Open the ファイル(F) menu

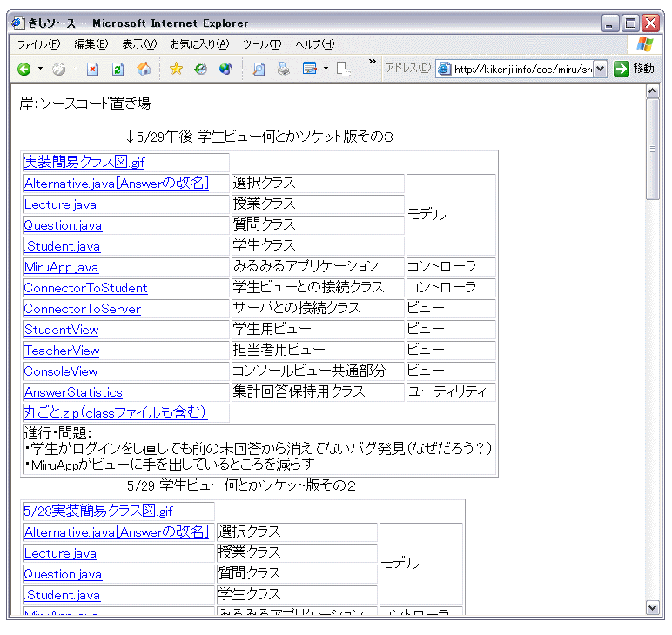(38, 44)
